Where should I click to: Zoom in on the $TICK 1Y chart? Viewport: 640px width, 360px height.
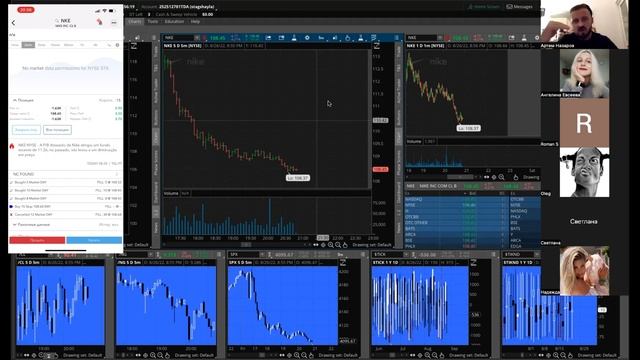pyautogui.click(x=427, y=355)
